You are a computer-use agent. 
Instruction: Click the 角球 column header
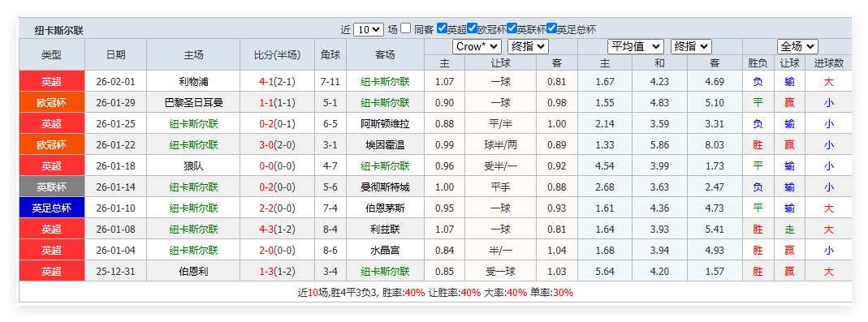pyautogui.click(x=330, y=55)
